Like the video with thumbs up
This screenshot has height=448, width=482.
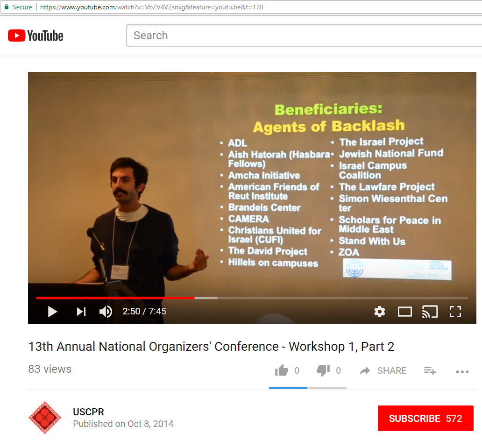tap(282, 371)
